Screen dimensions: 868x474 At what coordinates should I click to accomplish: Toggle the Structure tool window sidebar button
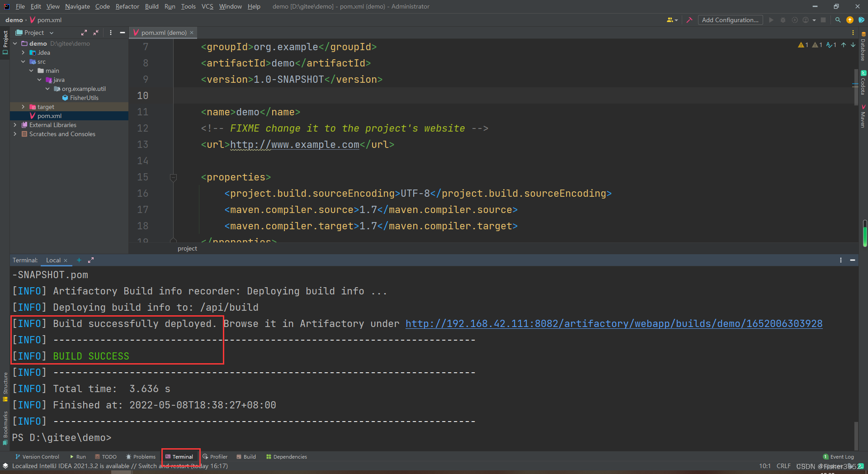5,387
